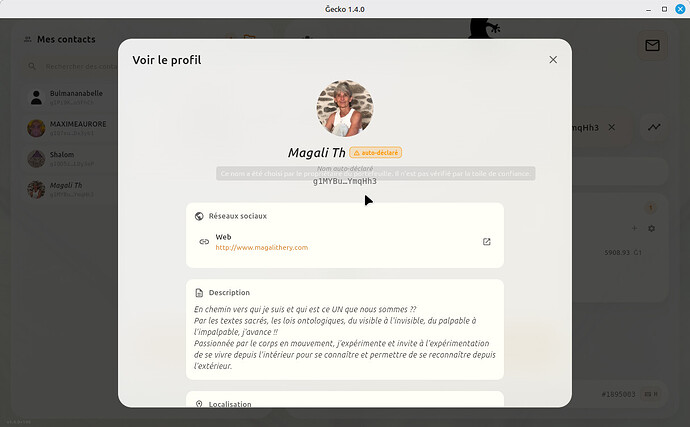The height and width of the screenshot is (427, 690).
Task: Maximize the Gecko window
Action: (664, 9)
